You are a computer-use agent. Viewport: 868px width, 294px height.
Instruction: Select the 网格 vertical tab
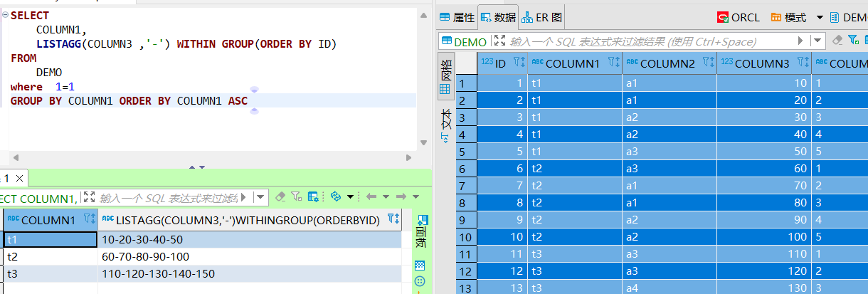[445, 75]
